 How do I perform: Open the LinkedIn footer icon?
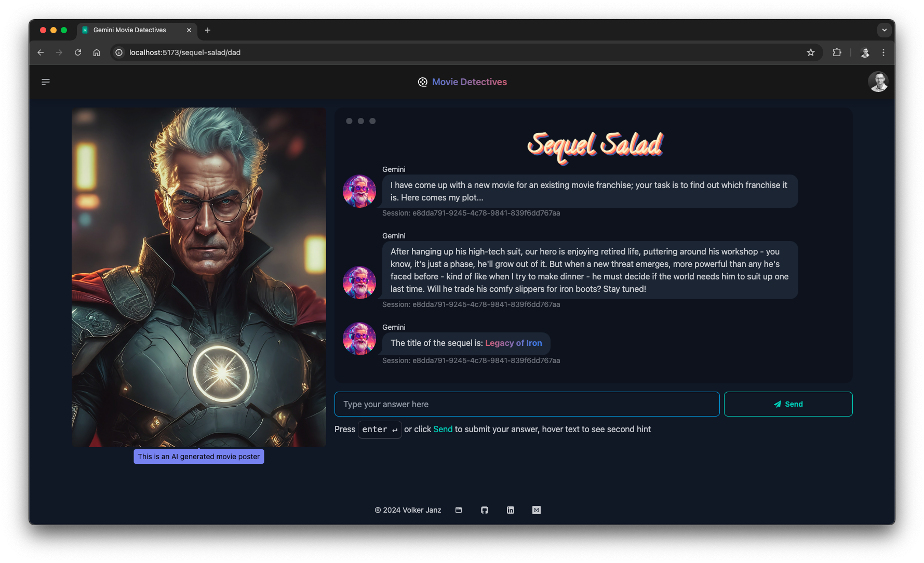511,510
